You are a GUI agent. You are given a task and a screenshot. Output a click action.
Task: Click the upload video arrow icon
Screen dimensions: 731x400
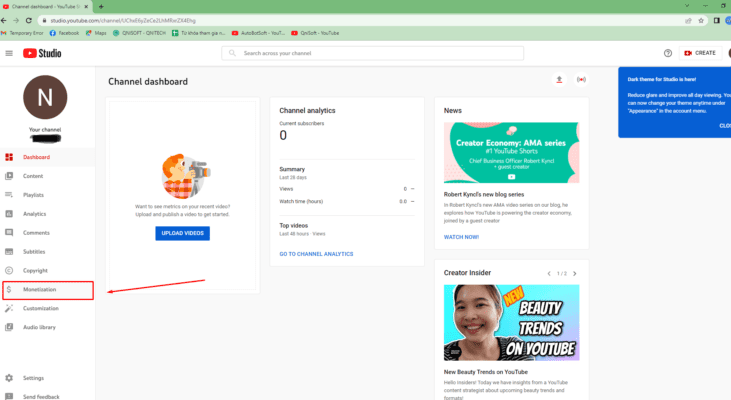click(559, 80)
